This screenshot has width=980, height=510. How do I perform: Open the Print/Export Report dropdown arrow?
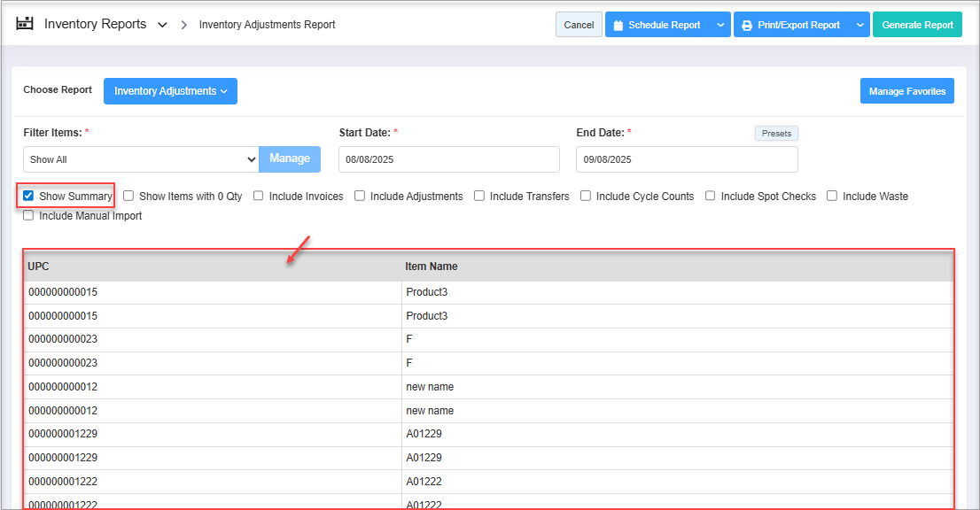pyautogui.click(x=859, y=25)
